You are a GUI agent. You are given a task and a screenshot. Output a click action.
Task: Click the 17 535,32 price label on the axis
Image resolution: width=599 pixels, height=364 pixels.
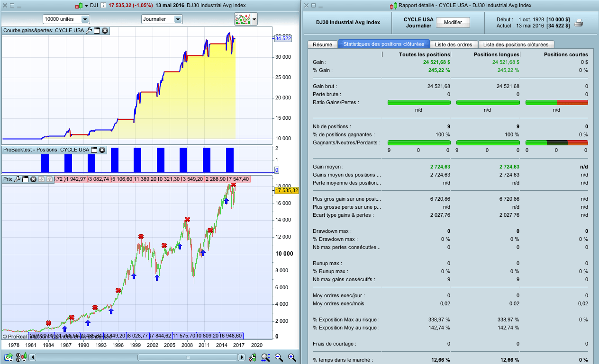pos(287,190)
